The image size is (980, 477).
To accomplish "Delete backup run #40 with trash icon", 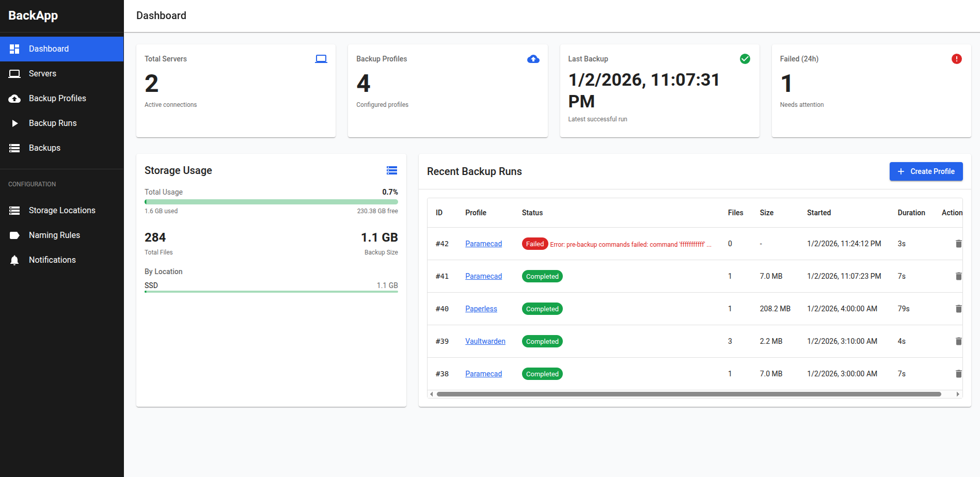I will [x=958, y=309].
